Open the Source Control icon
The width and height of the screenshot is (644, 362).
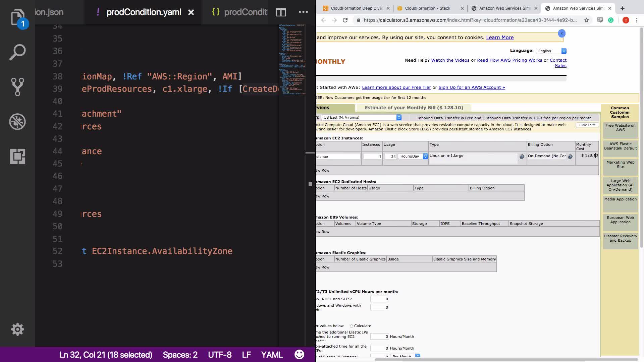[x=17, y=87]
